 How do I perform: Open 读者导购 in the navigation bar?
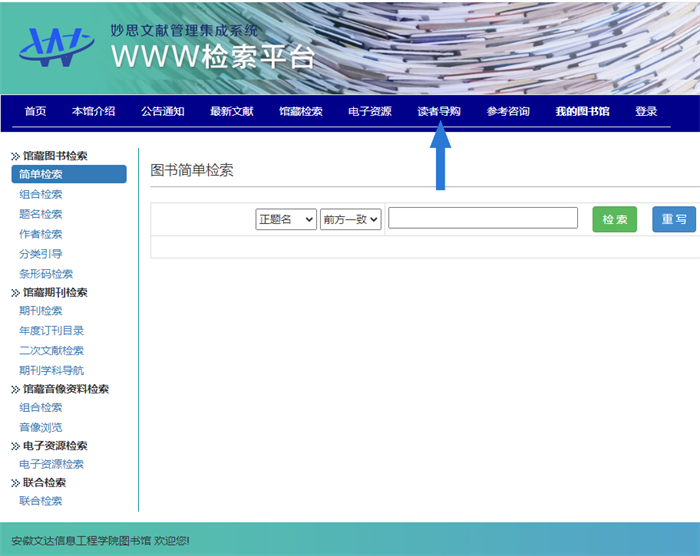click(x=439, y=111)
